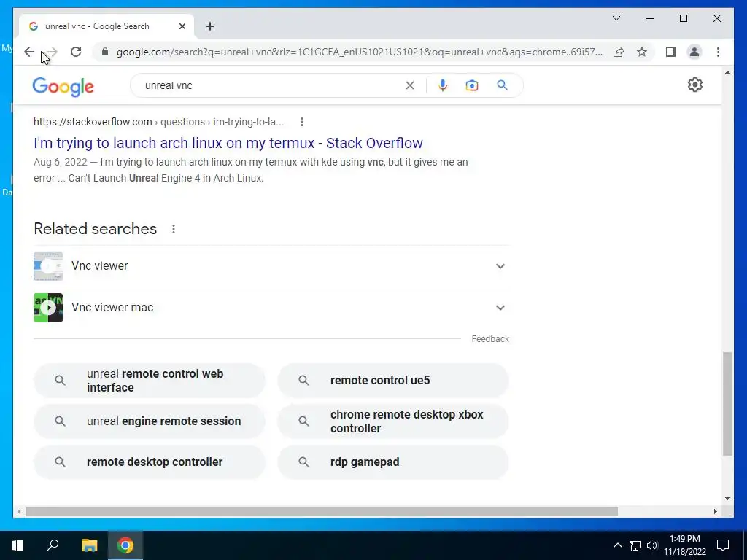Clear the search box with the X
This screenshot has height=560, width=747.
click(x=410, y=85)
